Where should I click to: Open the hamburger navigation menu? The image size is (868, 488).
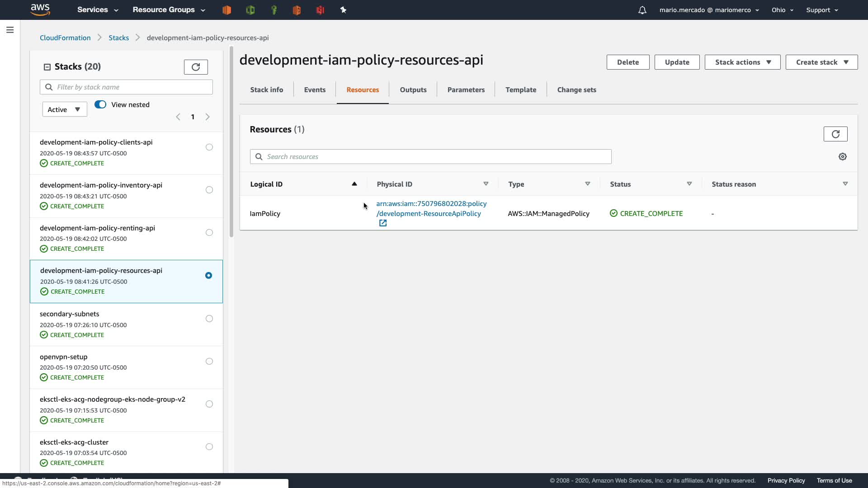[x=10, y=30]
